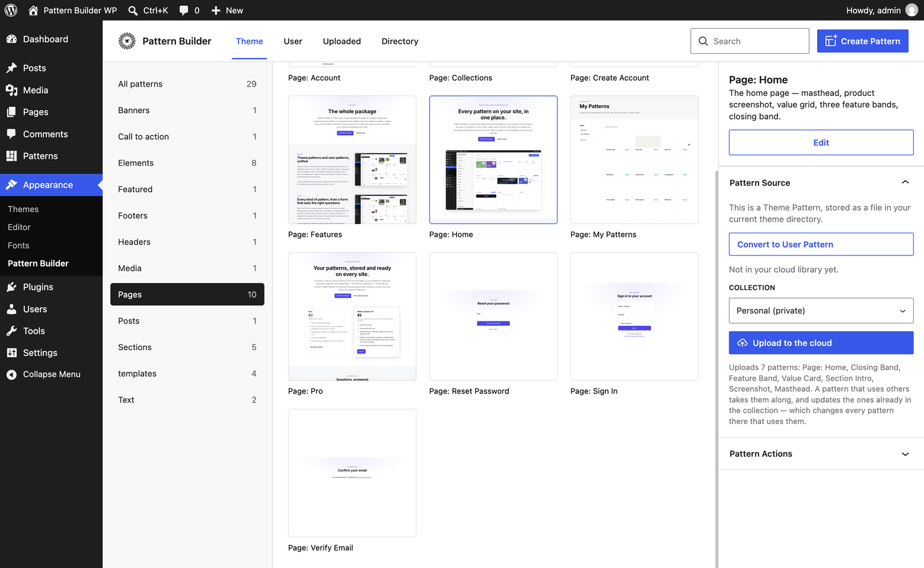Open Themes under Appearance
The image size is (924, 568).
click(23, 209)
